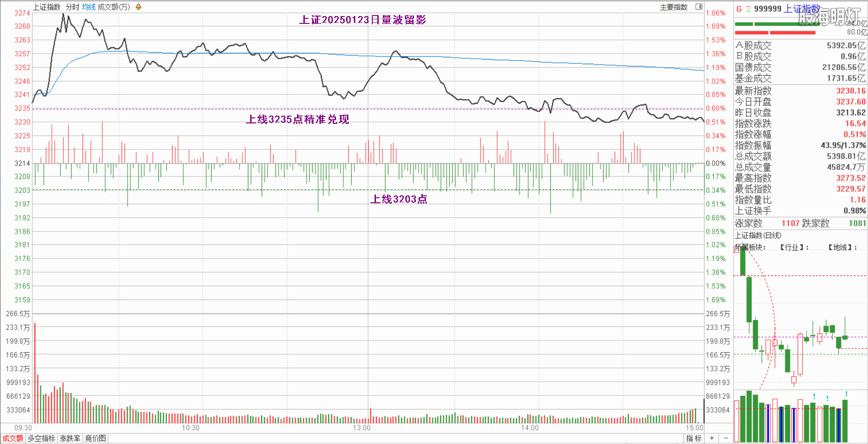This screenshot has width=868, height=444.
Task: Click the minus zoom-out button at the chart bottom
Action: (x=726, y=438)
